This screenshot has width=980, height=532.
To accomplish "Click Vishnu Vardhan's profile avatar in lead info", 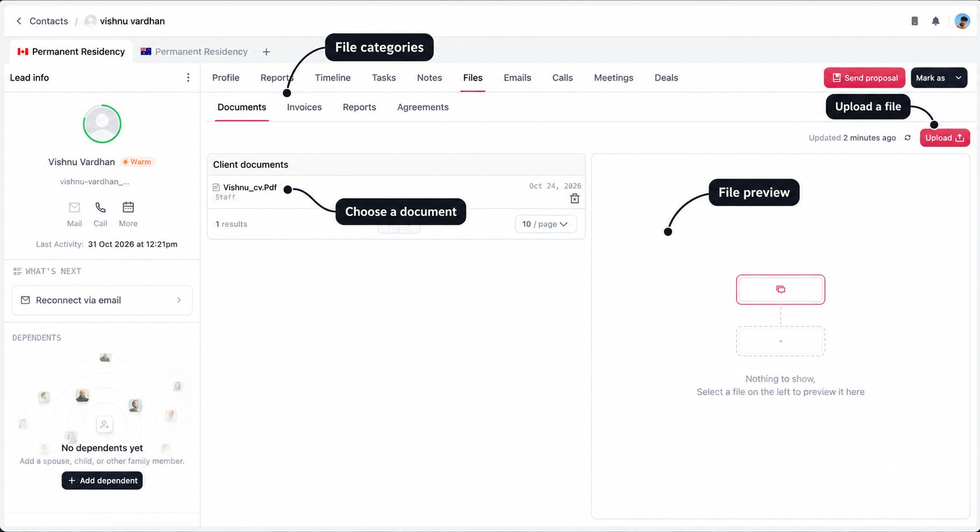I will 102,124.
